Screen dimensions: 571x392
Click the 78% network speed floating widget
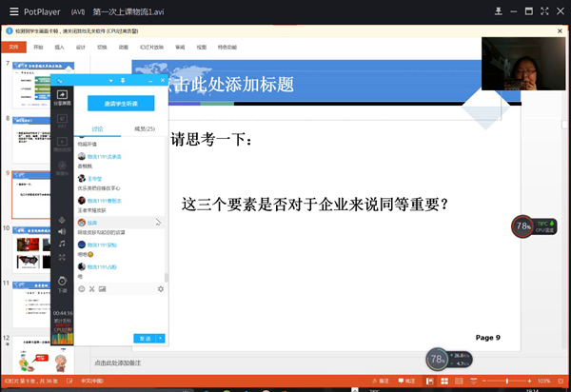[449, 360]
